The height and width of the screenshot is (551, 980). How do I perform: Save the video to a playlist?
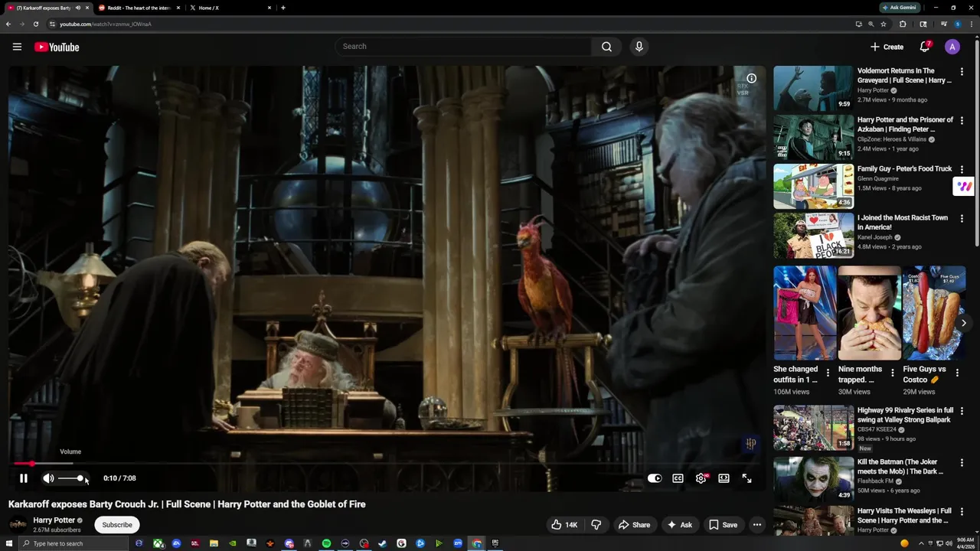(723, 525)
